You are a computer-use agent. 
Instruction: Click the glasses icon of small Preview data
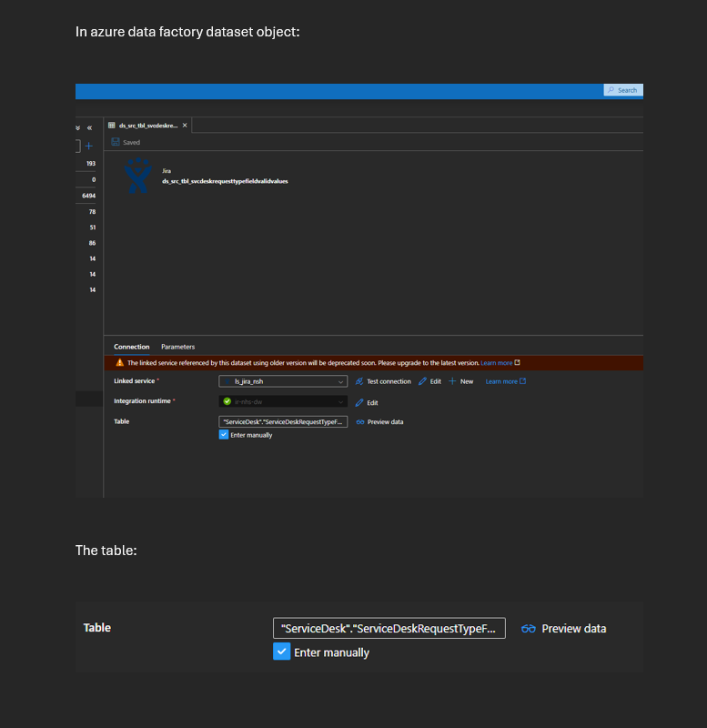click(360, 422)
